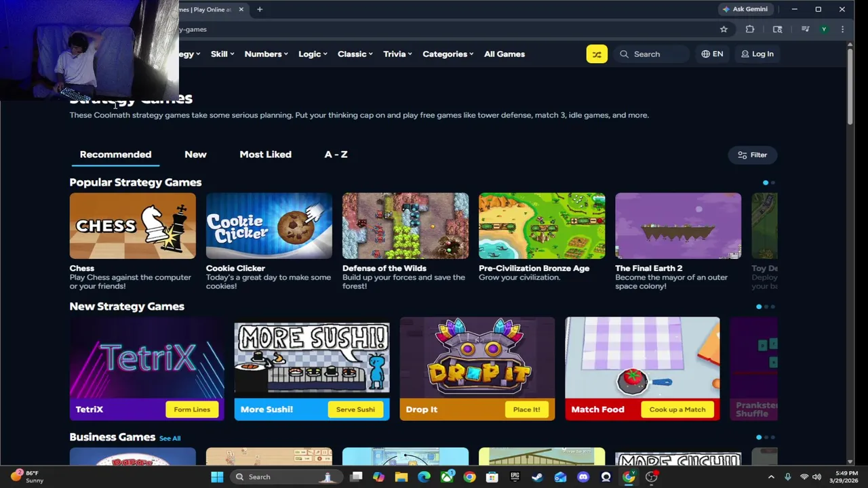Open the Chess game thumbnail
This screenshot has height=488, width=868.
[x=132, y=226]
